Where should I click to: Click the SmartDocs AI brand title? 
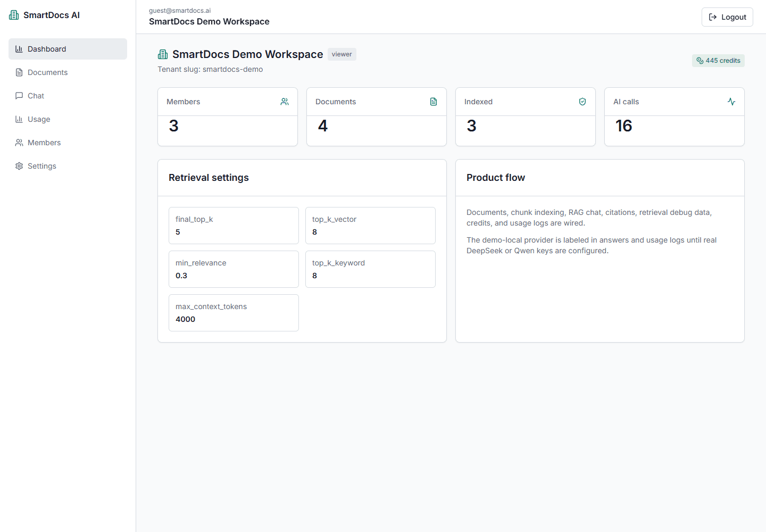click(x=52, y=15)
